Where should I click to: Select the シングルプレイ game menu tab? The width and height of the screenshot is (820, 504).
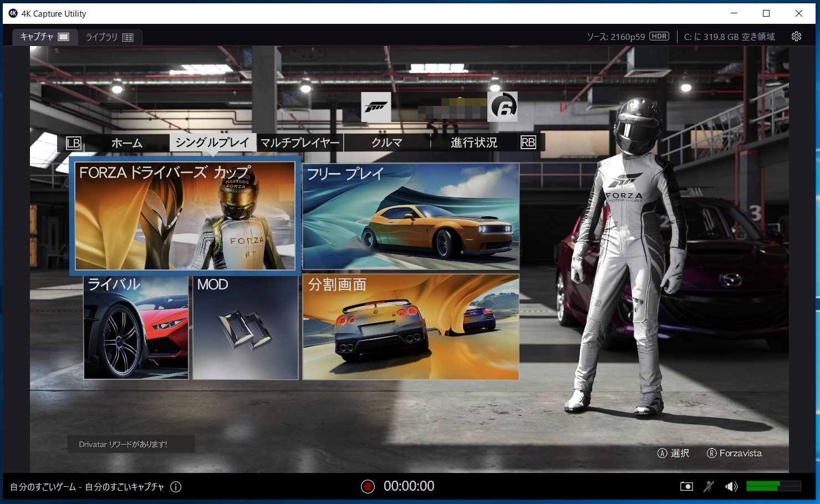point(212,142)
